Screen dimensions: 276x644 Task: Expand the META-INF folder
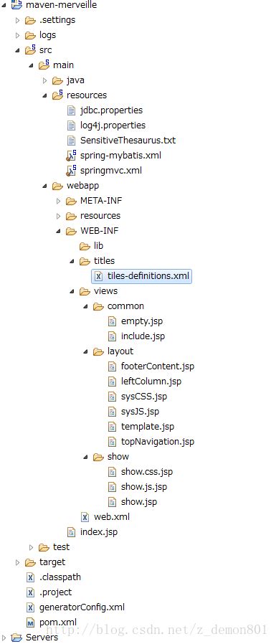pyautogui.click(x=58, y=201)
